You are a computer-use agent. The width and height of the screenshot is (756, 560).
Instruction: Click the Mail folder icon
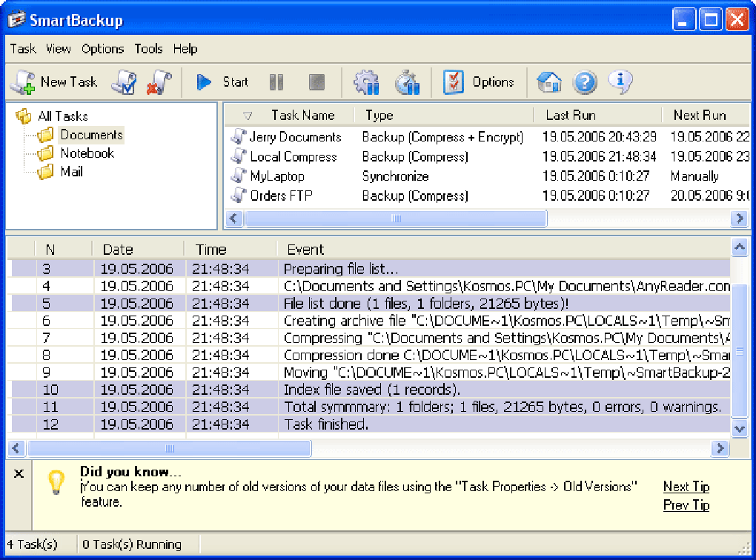click(45, 172)
